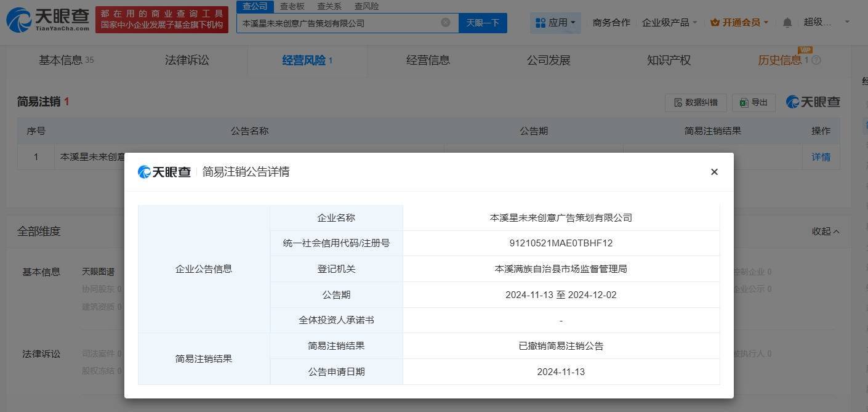868x412 pixels.
Task: Click announcement period 2024-11-13 至 2024-12-02
Action: click(x=561, y=295)
